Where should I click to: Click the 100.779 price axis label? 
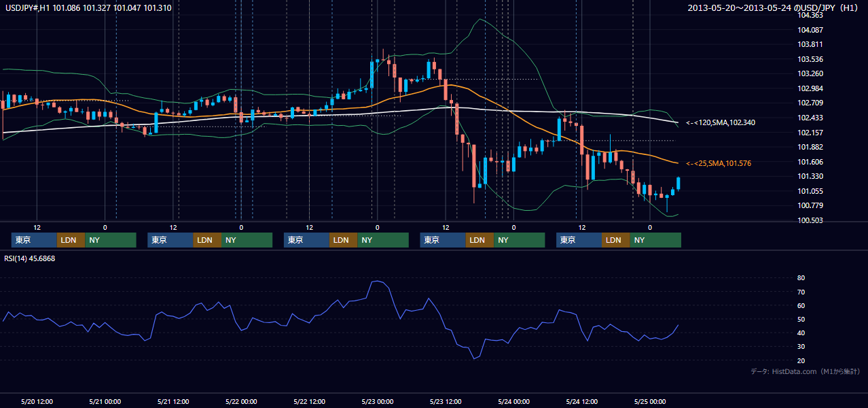point(810,205)
